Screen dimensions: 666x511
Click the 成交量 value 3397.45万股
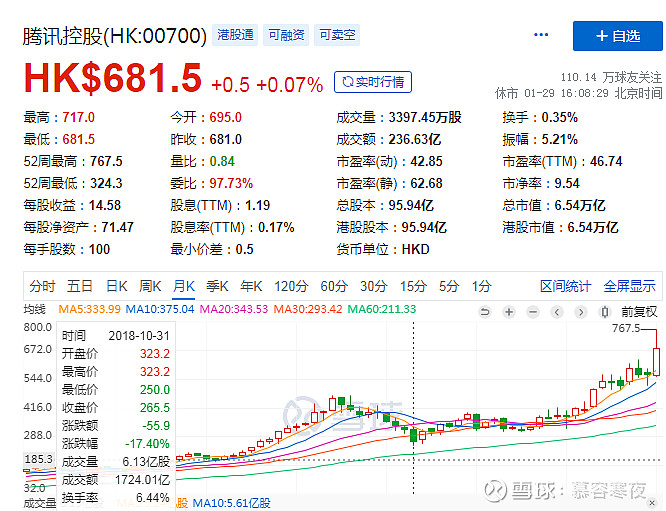pos(425,117)
